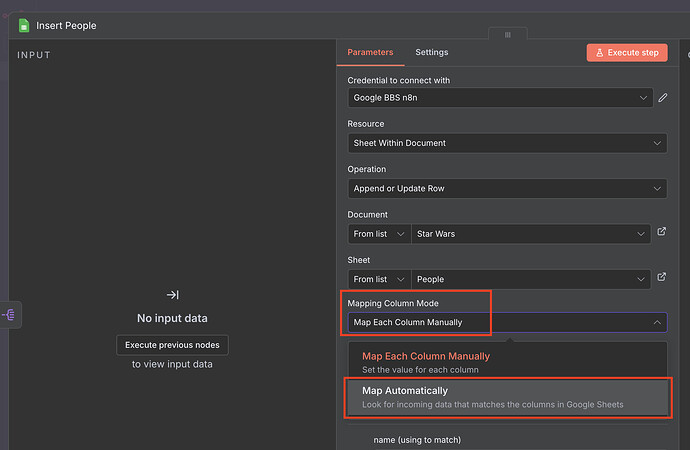Expand the Resource dropdown
This screenshot has width=690, height=450.
tap(506, 143)
